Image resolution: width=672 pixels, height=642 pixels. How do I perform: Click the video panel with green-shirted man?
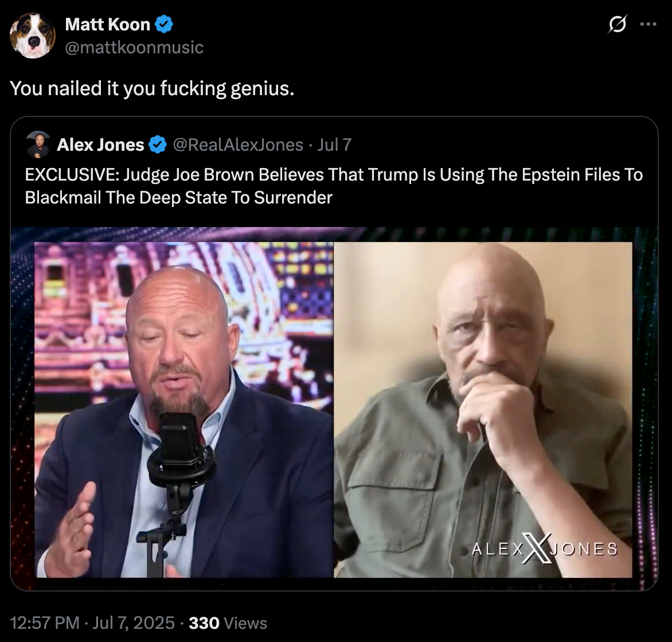coord(483,410)
